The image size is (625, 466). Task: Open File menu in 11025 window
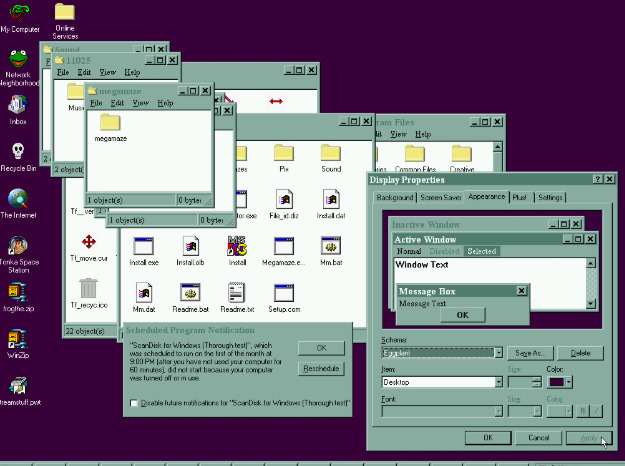(63, 73)
